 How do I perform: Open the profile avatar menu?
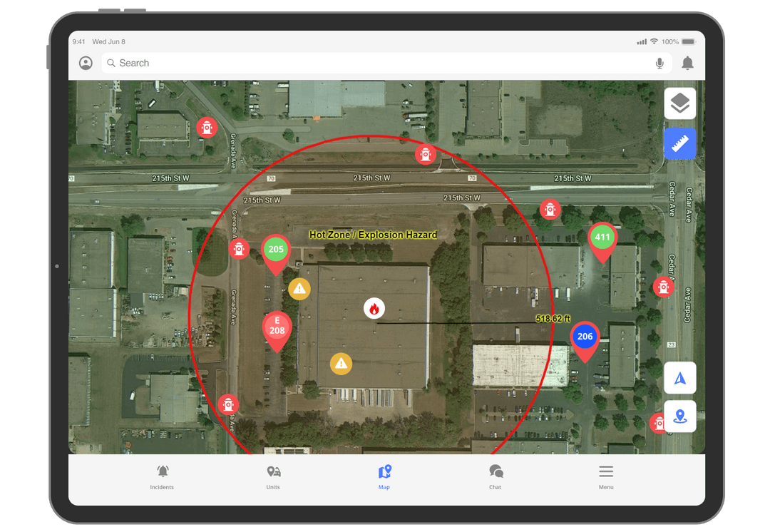pos(86,63)
